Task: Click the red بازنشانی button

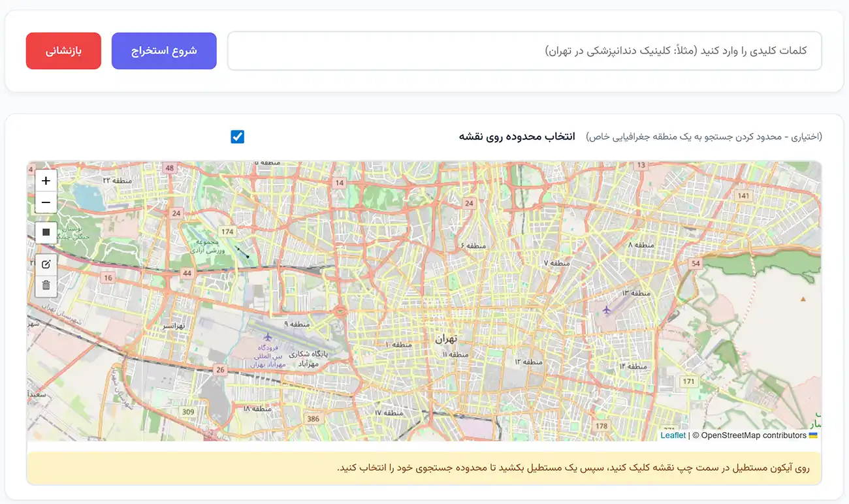Action: [x=63, y=51]
